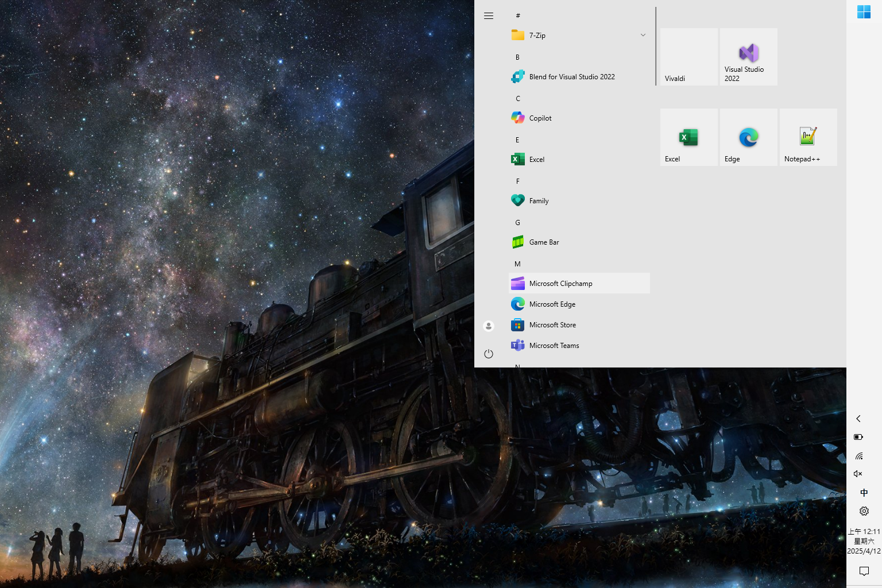
Task: Launch Excel from the pinned tiles
Action: click(688, 137)
